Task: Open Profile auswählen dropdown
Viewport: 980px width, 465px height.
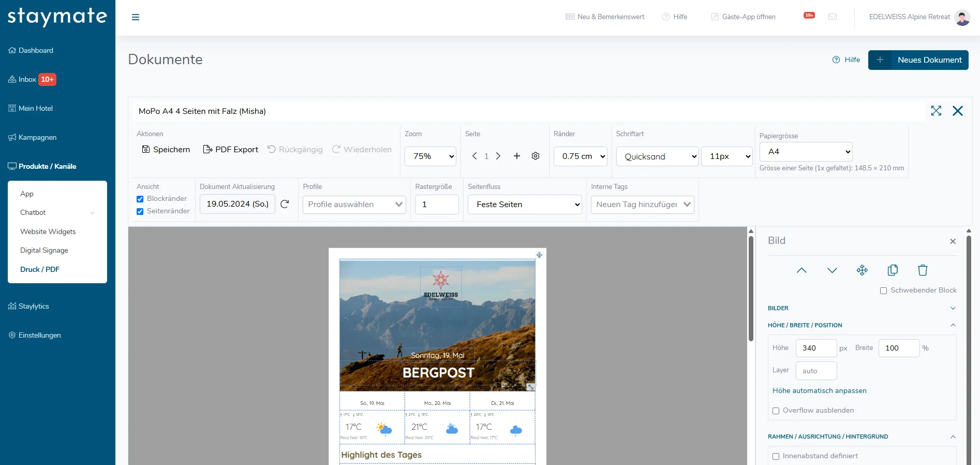Action: tap(354, 205)
